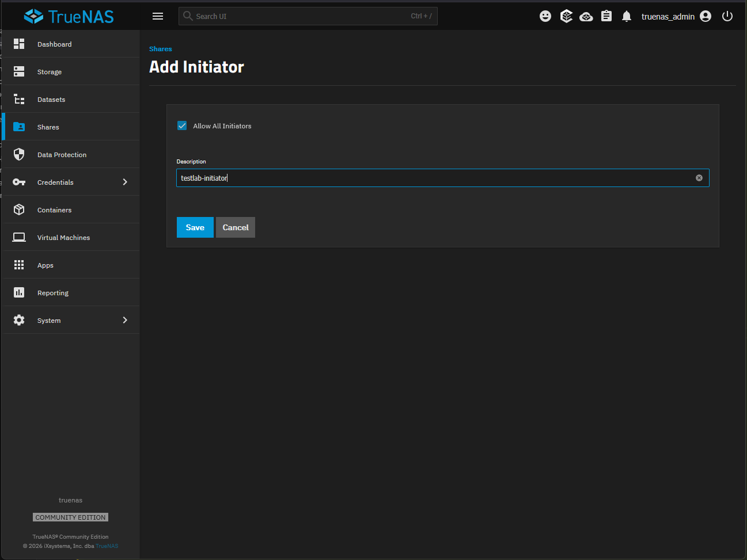Open the TrueCommand status icon
This screenshot has width=747, height=560.
(566, 16)
